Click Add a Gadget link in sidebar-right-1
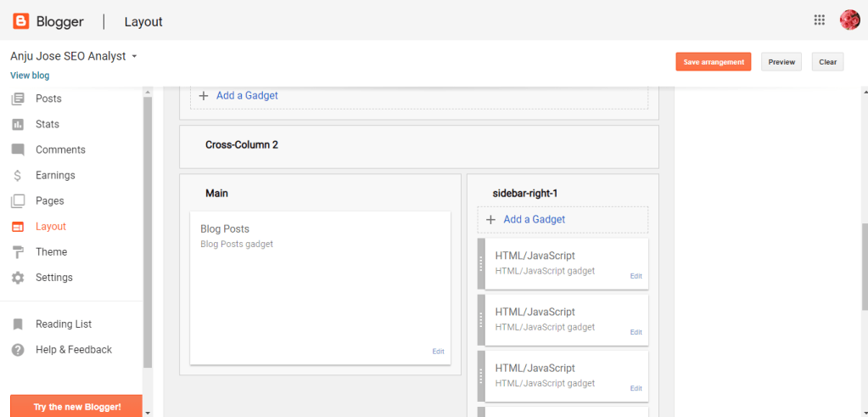 click(x=535, y=219)
